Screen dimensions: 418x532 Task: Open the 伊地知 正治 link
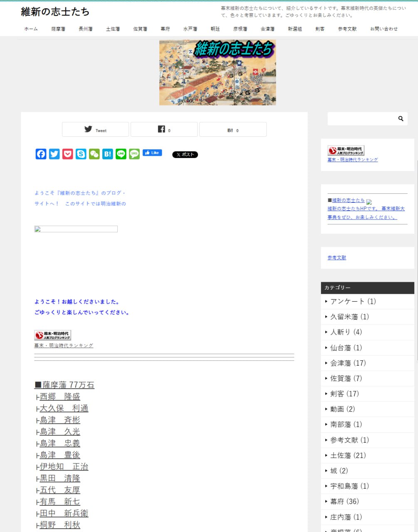pyautogui.click(x=64, y=466)
